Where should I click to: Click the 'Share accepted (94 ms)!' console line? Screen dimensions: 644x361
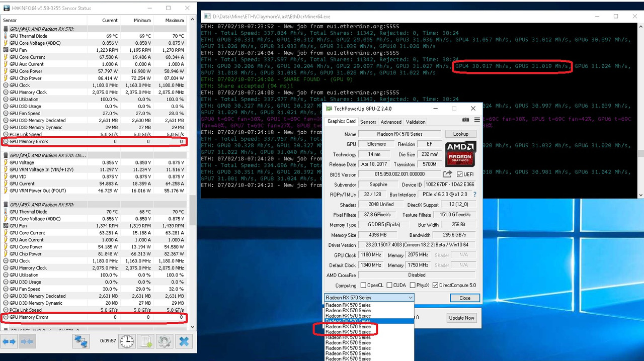coord(246,85)
